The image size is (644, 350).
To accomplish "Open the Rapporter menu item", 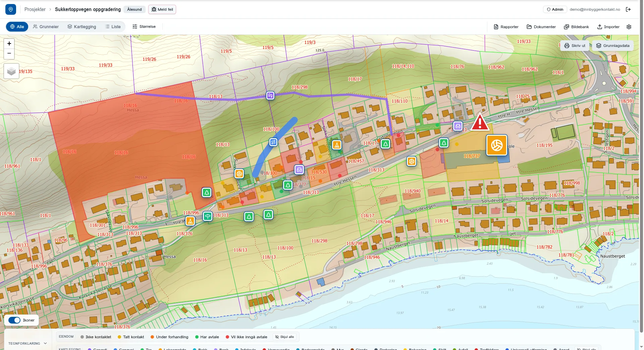I will coord(506,27).
